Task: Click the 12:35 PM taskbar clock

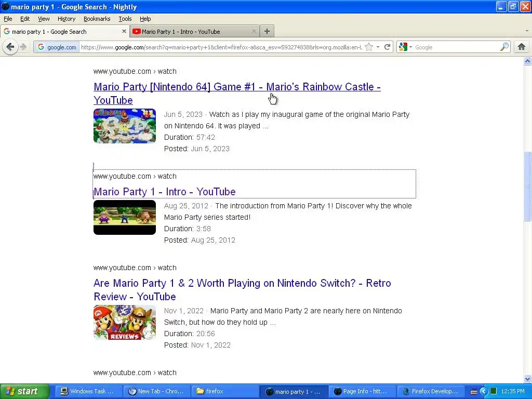Action: coord(513,391)
